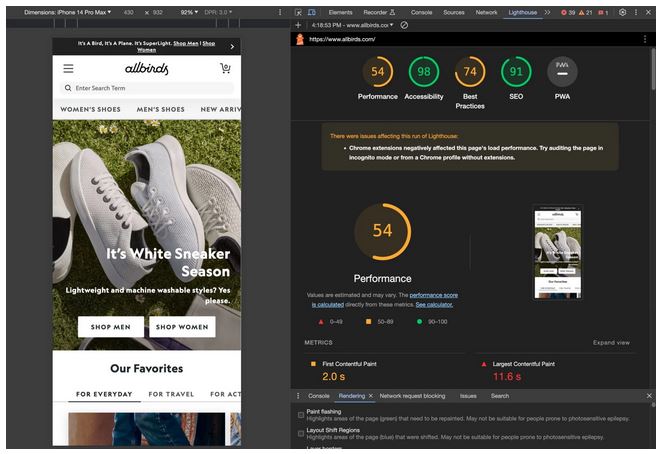Open the DPR 3.0 dropdown
The width and height of the screenshot is (661, 454).
(x=218, y=12)
